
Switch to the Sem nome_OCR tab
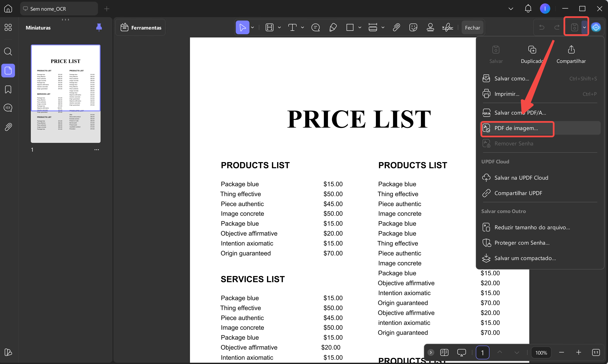tap(59, 9)
